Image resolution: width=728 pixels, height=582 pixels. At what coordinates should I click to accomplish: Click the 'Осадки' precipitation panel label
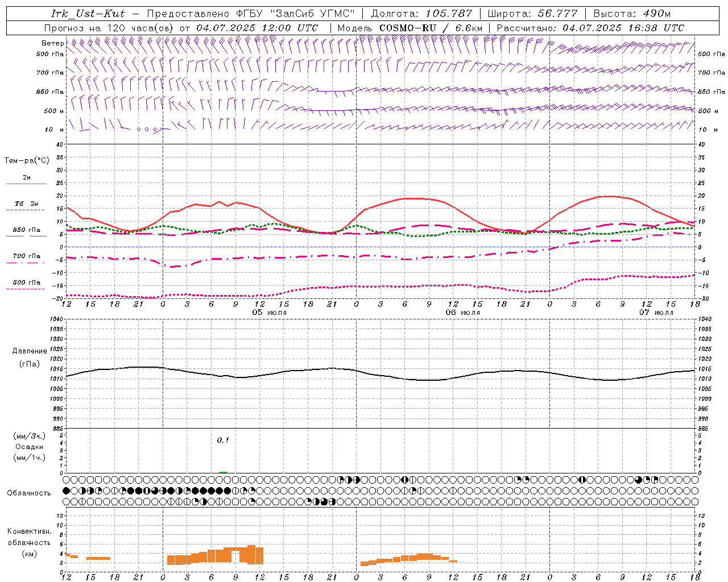point(30,447)
